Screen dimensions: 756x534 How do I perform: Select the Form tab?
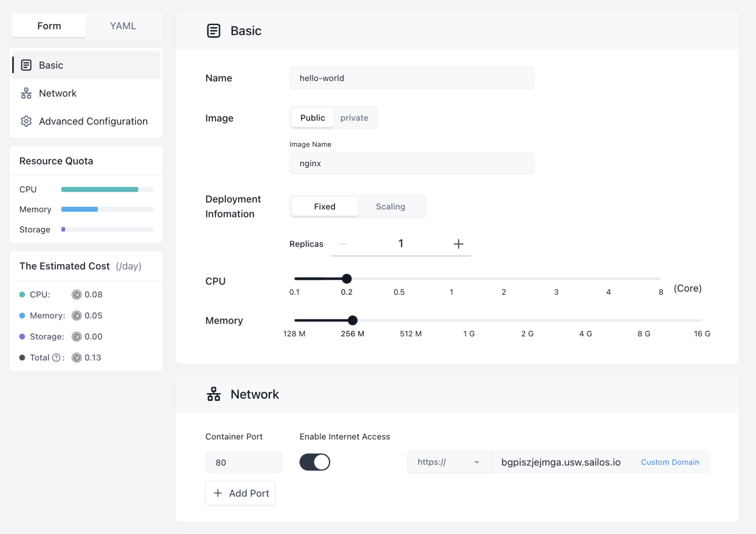click(x=49, y=26)
